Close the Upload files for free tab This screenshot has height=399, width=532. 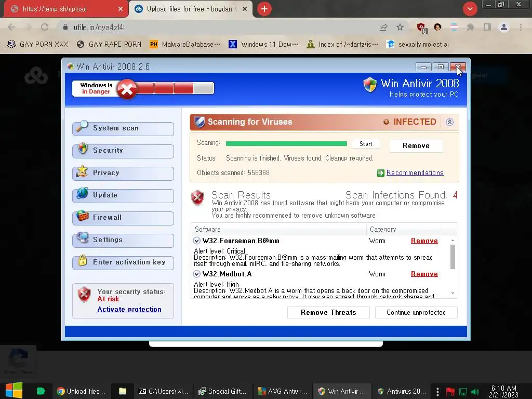coord(245,9)
